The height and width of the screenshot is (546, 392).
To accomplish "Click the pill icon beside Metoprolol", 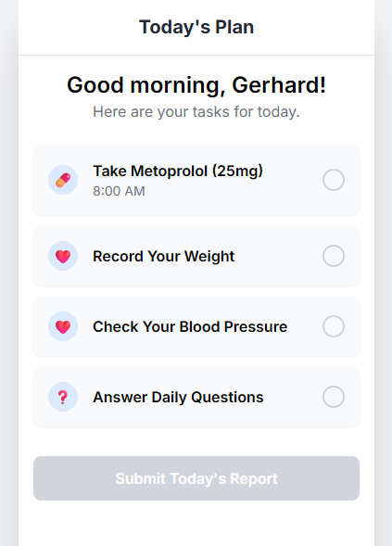I will click(x=63, y=180).
